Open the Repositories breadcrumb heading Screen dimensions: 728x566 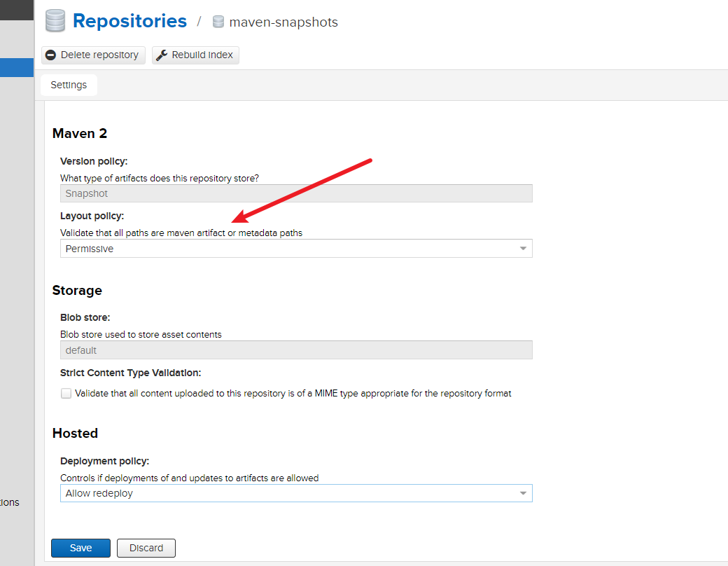coord(129,21)
